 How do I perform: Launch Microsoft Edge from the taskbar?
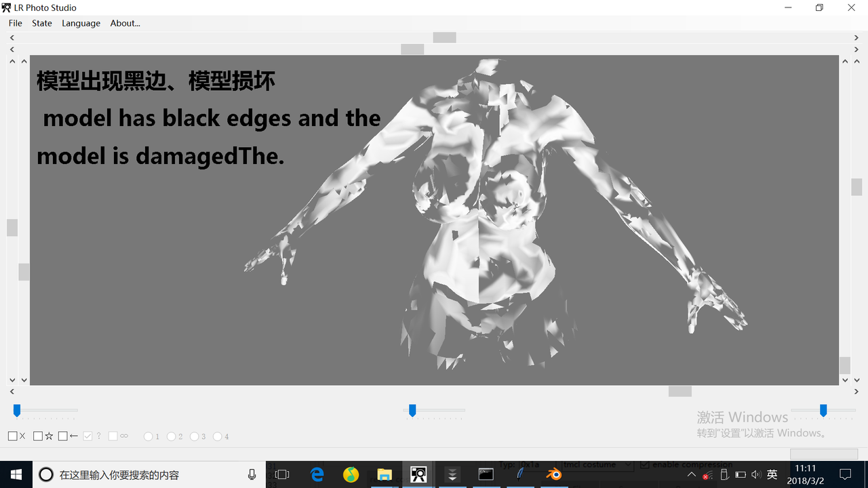click(x=317, y=474)
